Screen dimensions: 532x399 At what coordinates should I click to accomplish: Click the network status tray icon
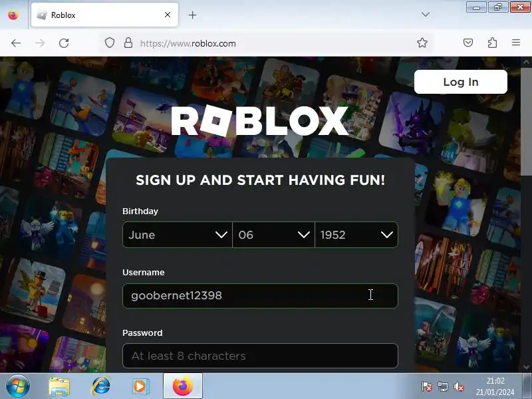tap(443, 386)
